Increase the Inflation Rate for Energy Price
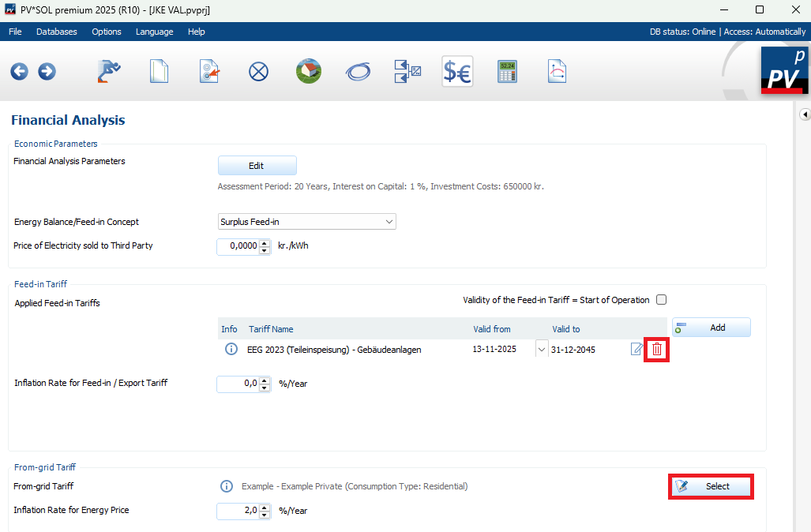811x532 pixels. pos(265,507)
